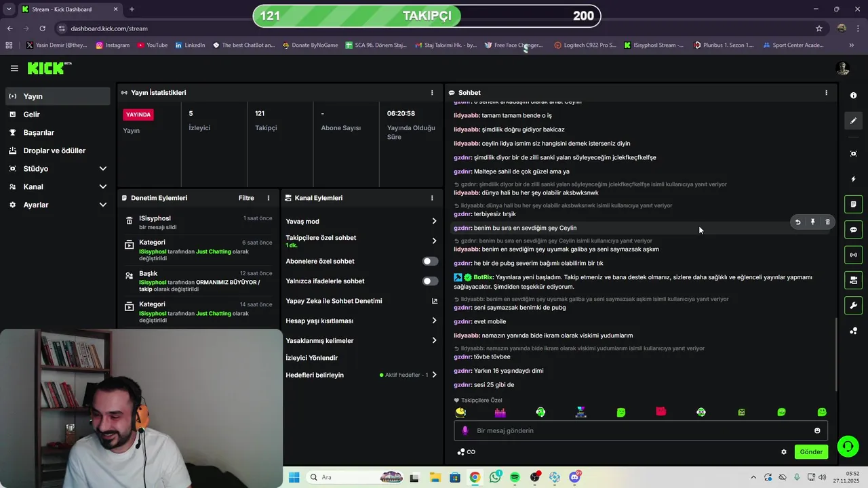The width and height of the screenshot is (868, 488).
Task: Open Yasaklanmış kelimeler settings
Action: tap(361, 340)
